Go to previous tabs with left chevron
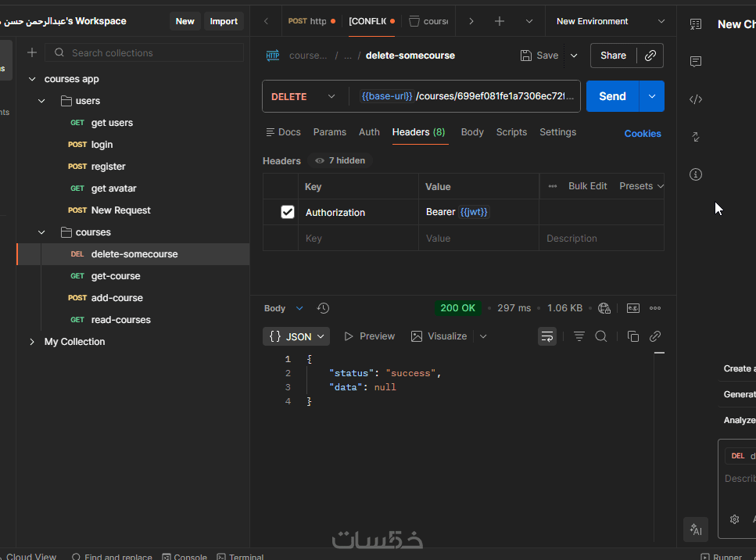The height and width of the screenshot is (560, 756). [x=266, y=21]
